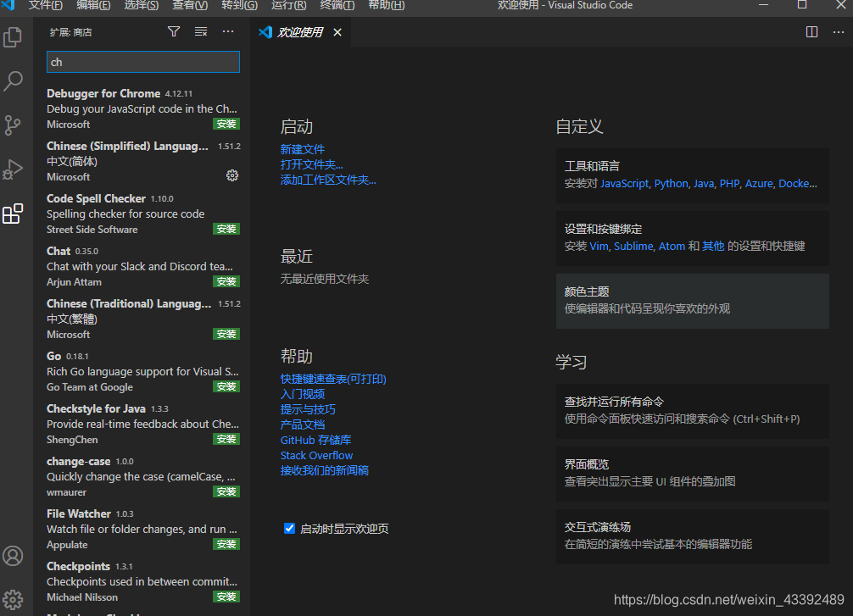853x616 pixels.
Task: Open manage gear for Chinese (Simplified) extension
Action: click(x=232, y=175)
